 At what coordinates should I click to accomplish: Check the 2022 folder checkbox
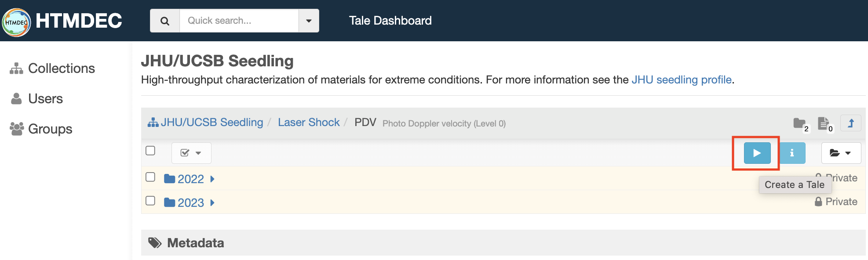[x=150, y=177]
